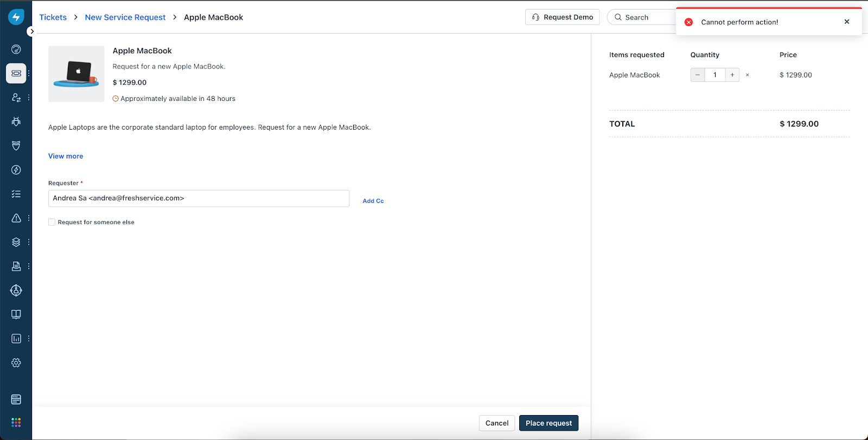Image resolution: width=868 pixels, height=440 pixels.
Task: Open the Changes user-arrows icon in sidebar
Action: pos(16,98)
